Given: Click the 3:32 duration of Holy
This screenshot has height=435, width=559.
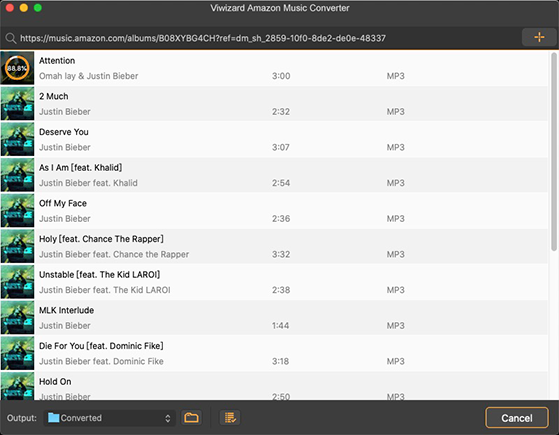Looking at the screenshot, I should [281, 254].
